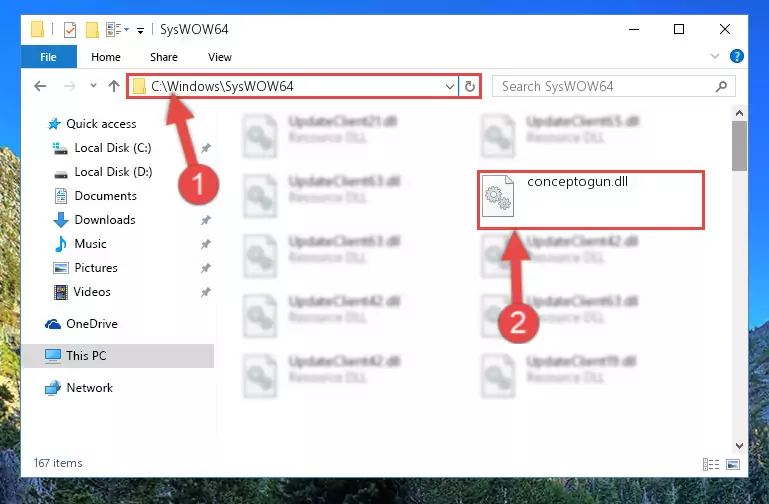Select the conceptogun.dll file name

click(x=577, y=181)
